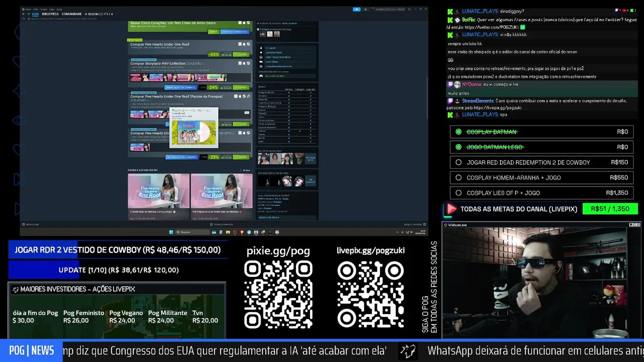
Task: Add Five Hearts Under One Roof to cart
Action: 242,54
